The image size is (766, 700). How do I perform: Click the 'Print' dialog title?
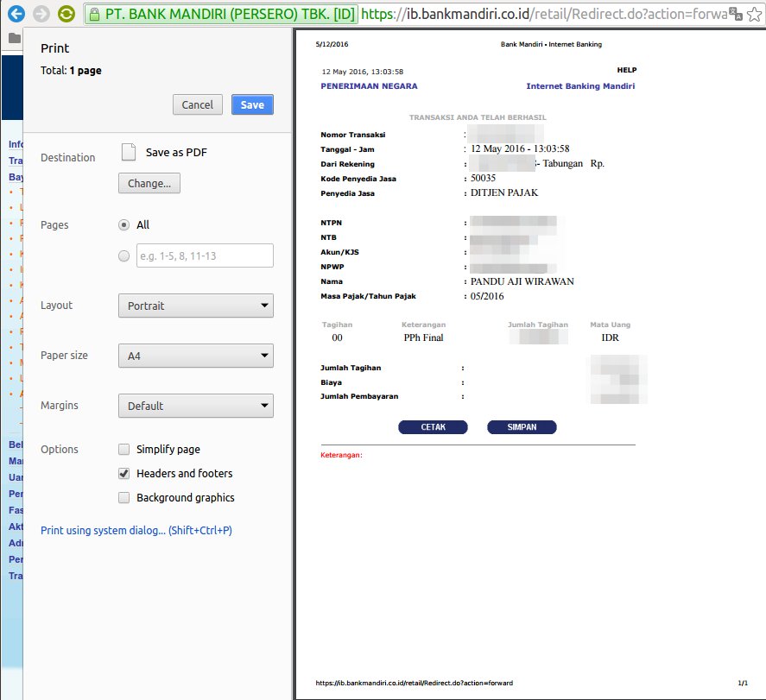pos(54,48)
